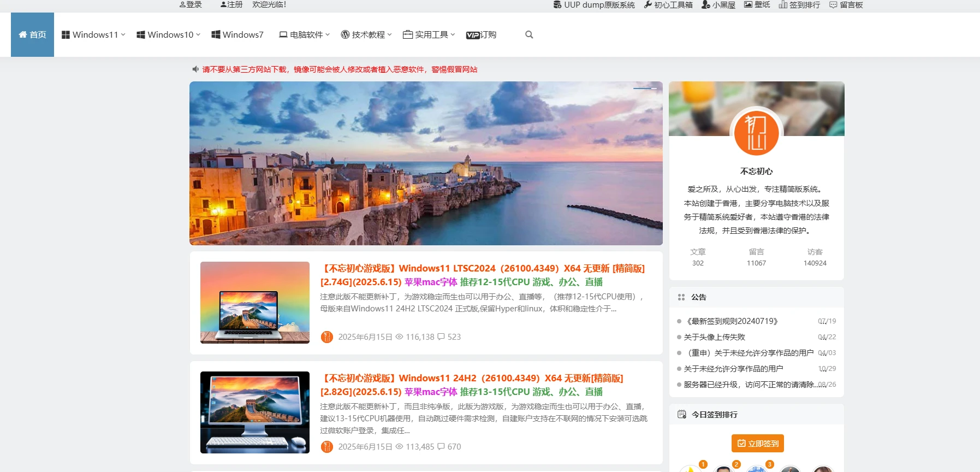
Task: Click the desktop monitor thumbnail of 24H2 post
Action: (255, 412)
